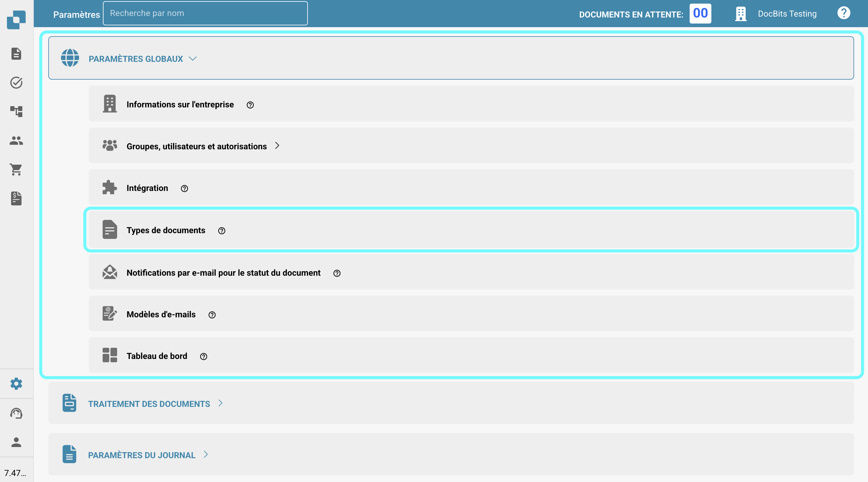Click help icon beside Intégration

tap(184, 189)
